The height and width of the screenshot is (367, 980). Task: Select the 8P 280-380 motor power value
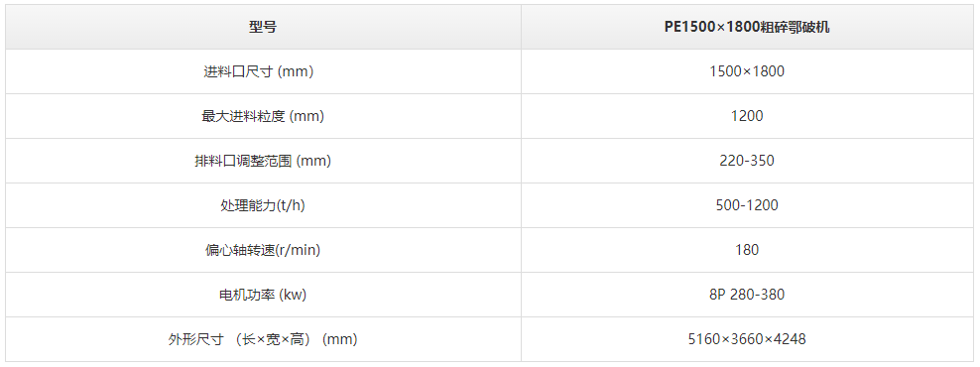coord(747,295)
